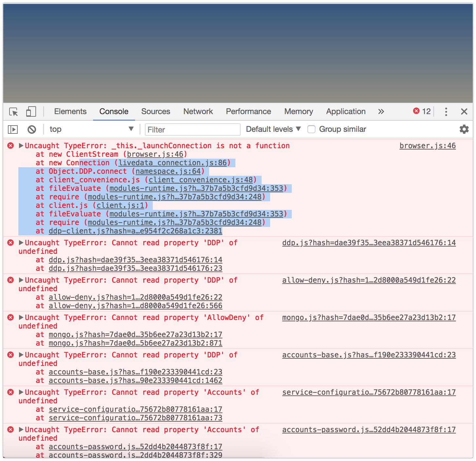
Task: Close the DevTools panel
Action: pyautogui.click(x=464, y=112)
